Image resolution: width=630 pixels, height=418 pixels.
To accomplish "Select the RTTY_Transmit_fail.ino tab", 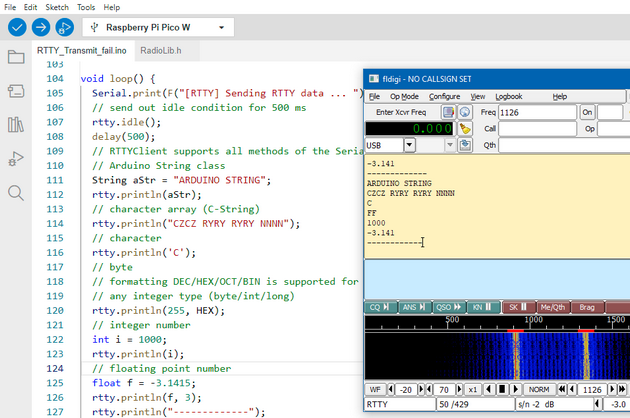I will click(x=82, y=51).
